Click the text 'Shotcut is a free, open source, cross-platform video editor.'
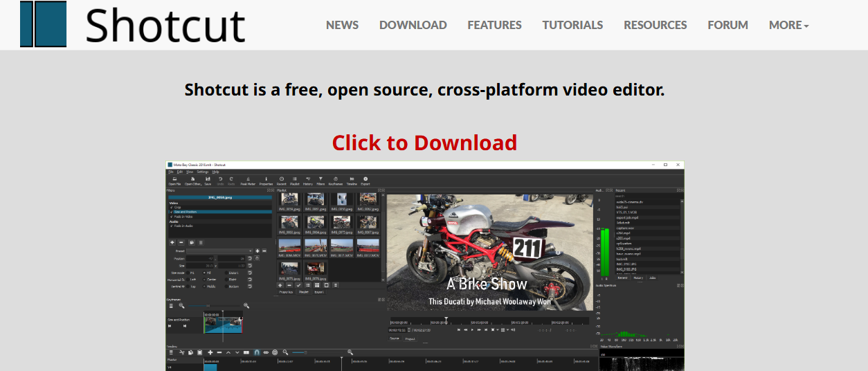The width and height of the screenshot is (868, 371). [x=424, y=89]
